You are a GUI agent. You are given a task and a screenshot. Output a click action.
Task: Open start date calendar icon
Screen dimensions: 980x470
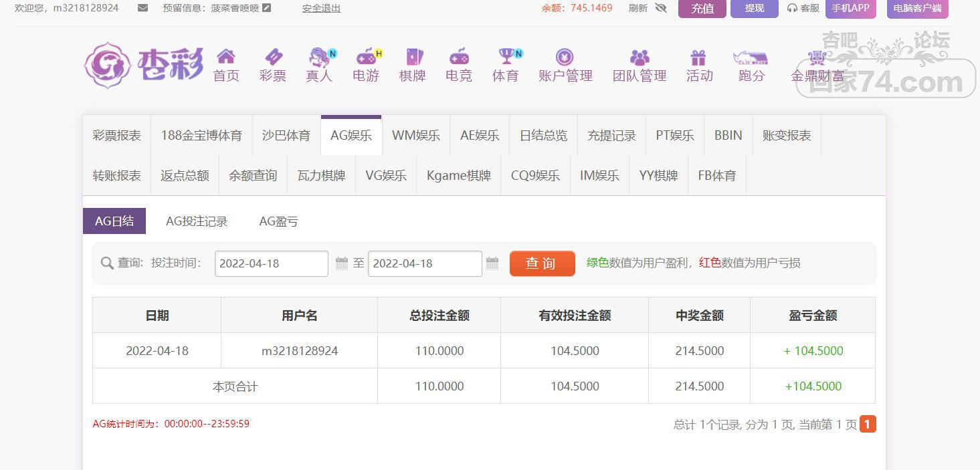point(342,263)
